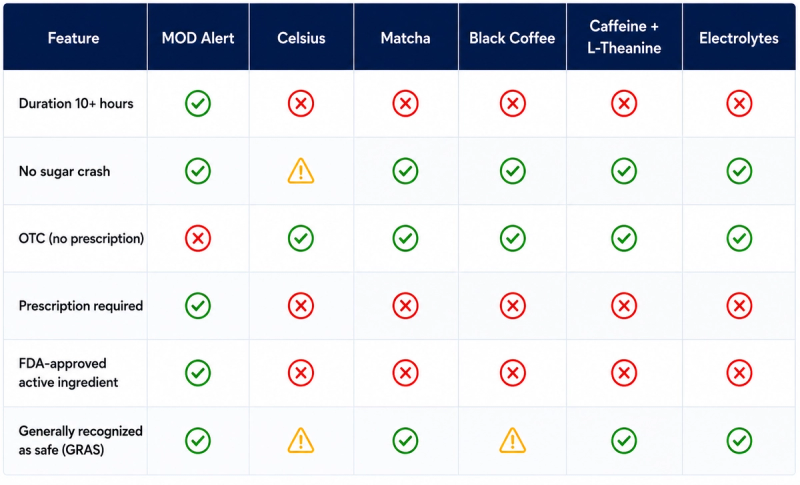Click the No sugar crash row label
The width and height of the screenshot is (800, 485).
point(64,171)
